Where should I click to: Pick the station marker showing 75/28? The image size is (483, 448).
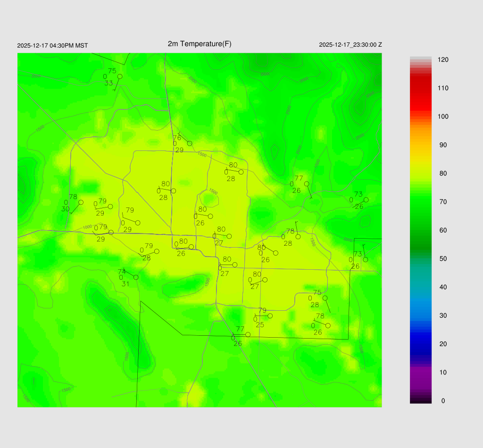pyautogui.click(x=325, y=298)
